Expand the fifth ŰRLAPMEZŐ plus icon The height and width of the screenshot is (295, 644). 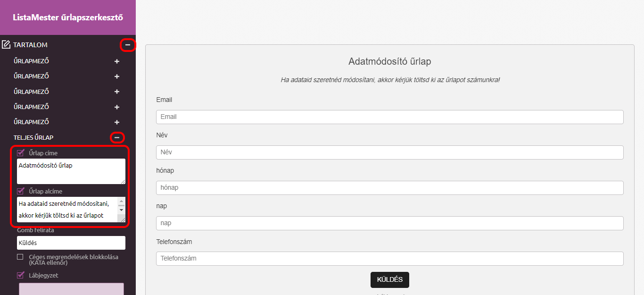[117, 122]
